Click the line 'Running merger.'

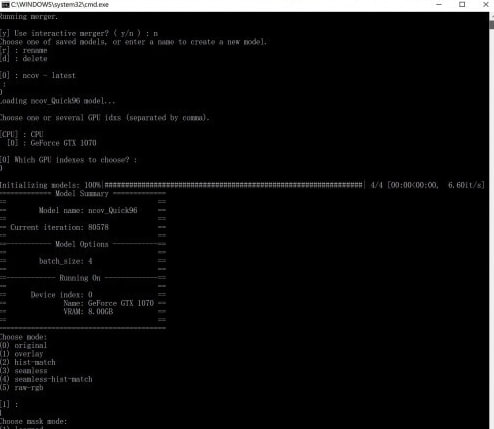tap(29, 17)
